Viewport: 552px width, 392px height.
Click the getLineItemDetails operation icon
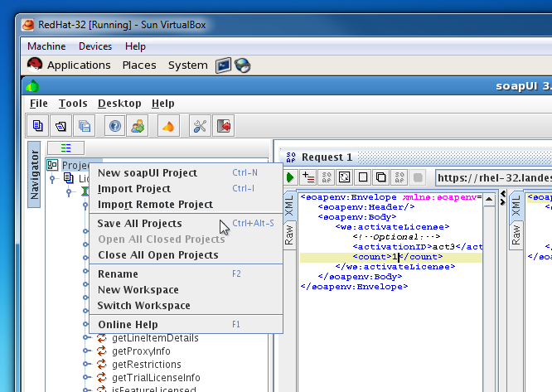coord(102,338)
